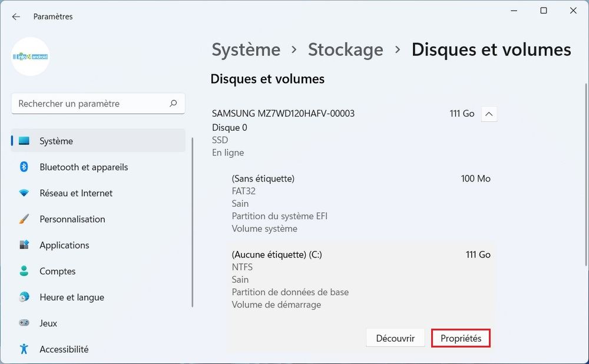The height and width of the screenshot is (364, 589).
Task: Open Propriétés for the C: volume
Action: 461,338
